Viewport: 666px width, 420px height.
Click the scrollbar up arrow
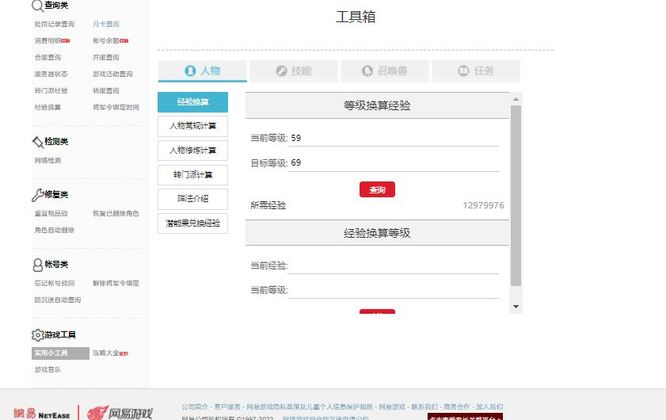pos(516,99)
